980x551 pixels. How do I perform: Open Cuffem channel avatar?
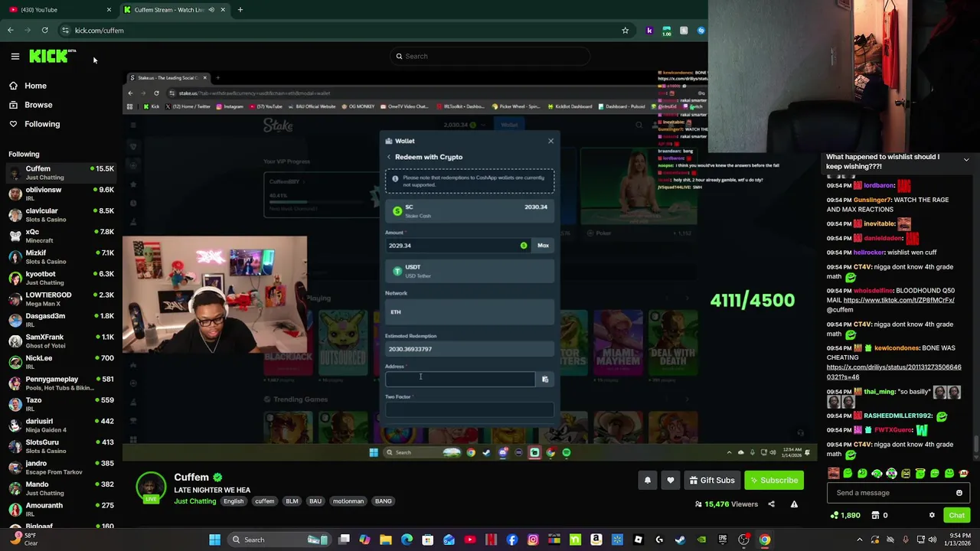tap(151, 487)
